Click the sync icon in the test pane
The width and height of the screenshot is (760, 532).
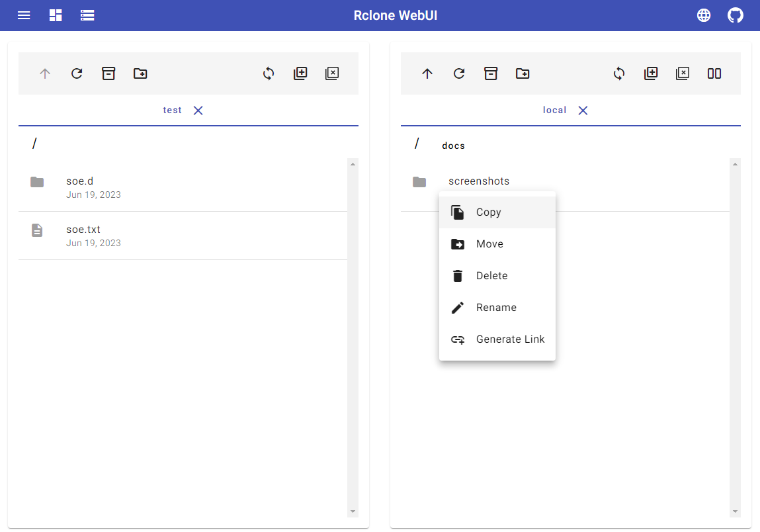point(269,73)
